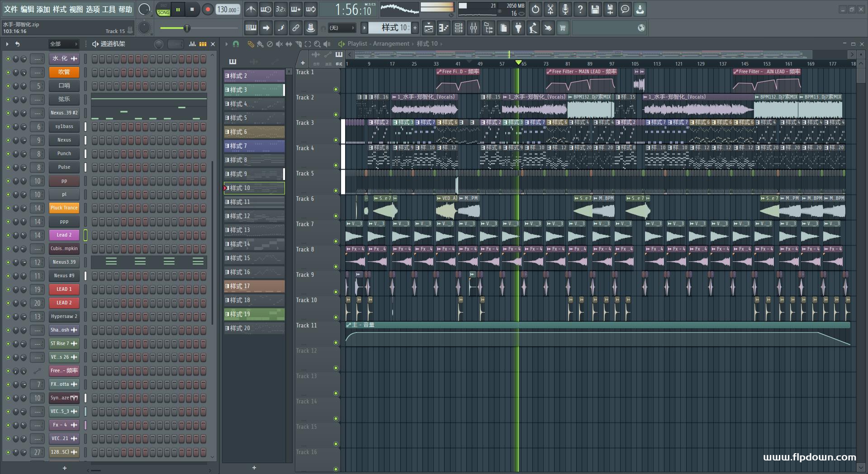Open channel rack dotted options menu

coord(86,44)
